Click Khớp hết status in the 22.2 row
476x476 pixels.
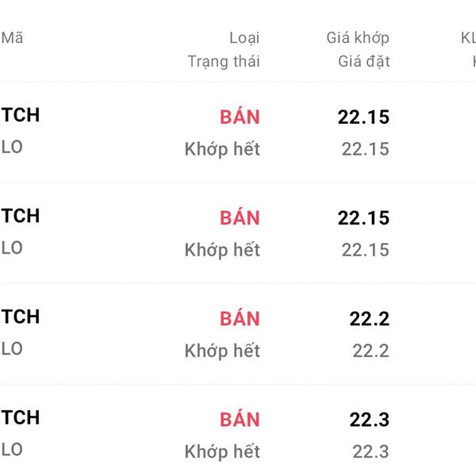pyautogui.click(x=222, y=351)
